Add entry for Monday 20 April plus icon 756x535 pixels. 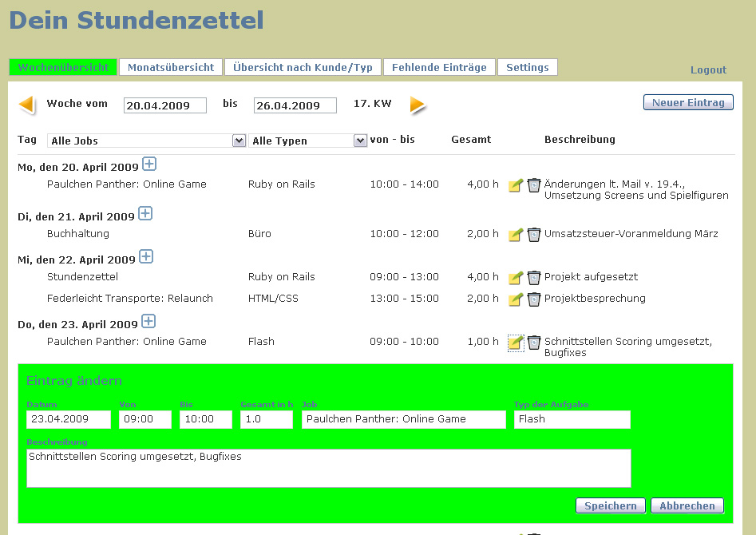coord(149,164)
